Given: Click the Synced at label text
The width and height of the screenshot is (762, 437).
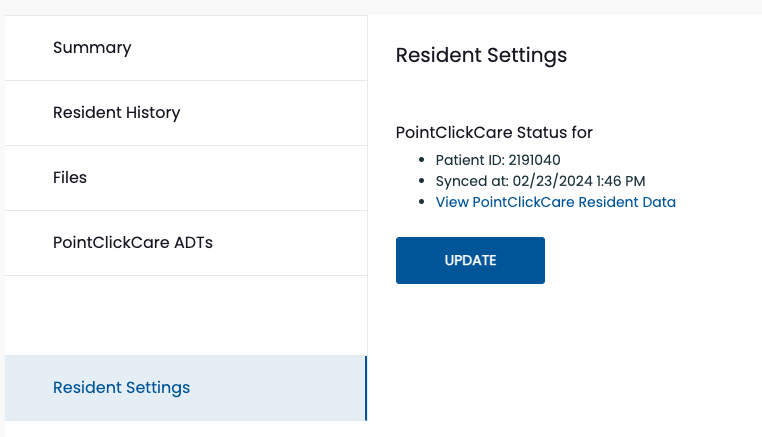Looking at the screenshot, I should click(472, 181).
